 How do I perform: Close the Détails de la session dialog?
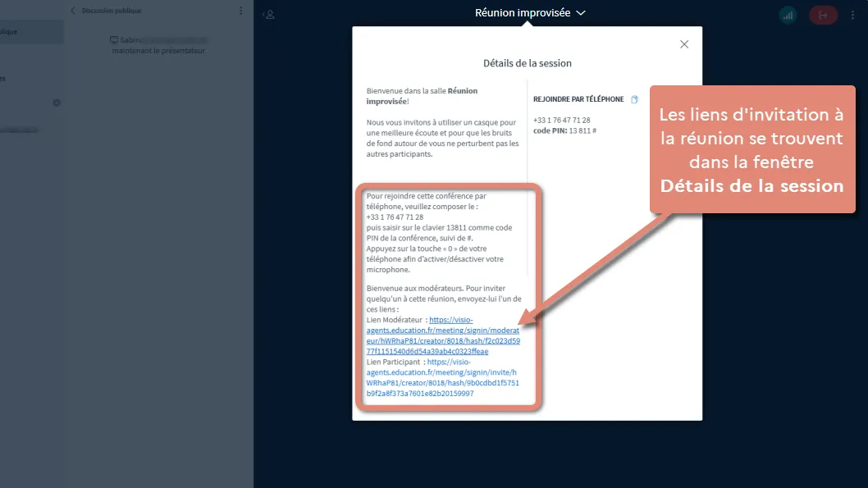684,44
